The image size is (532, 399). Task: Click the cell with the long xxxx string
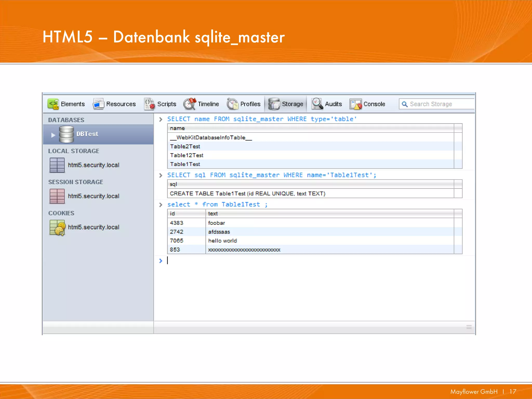tap(330, 249)
